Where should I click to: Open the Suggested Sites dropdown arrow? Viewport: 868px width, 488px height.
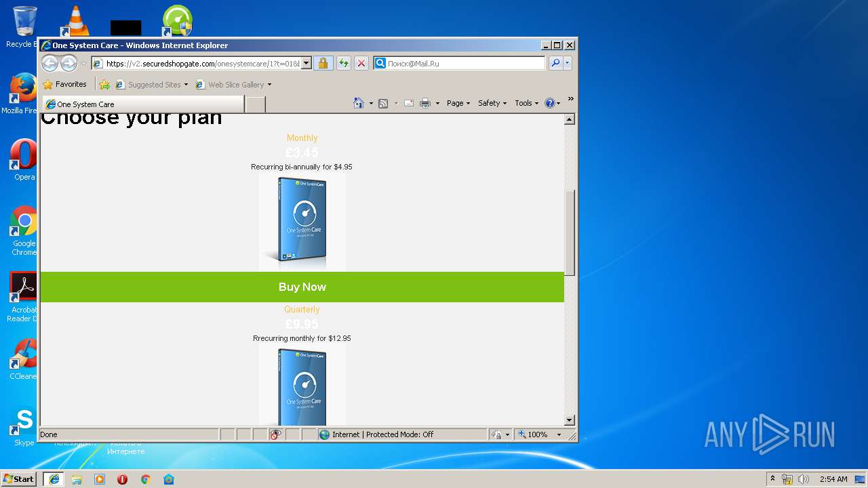[x=186, y=85]
